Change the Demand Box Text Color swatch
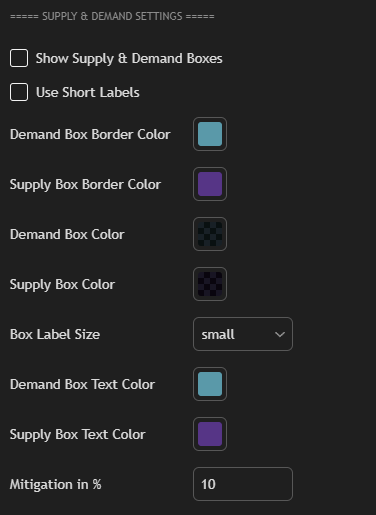This screenshot has height=515, width=376. coord(210,384)
